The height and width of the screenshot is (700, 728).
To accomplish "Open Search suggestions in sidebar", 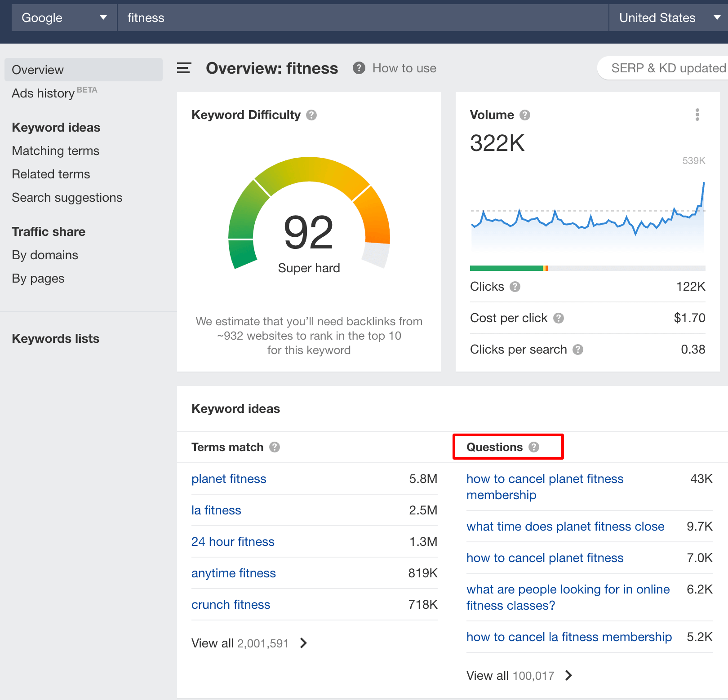I will [x=67, y=198].
